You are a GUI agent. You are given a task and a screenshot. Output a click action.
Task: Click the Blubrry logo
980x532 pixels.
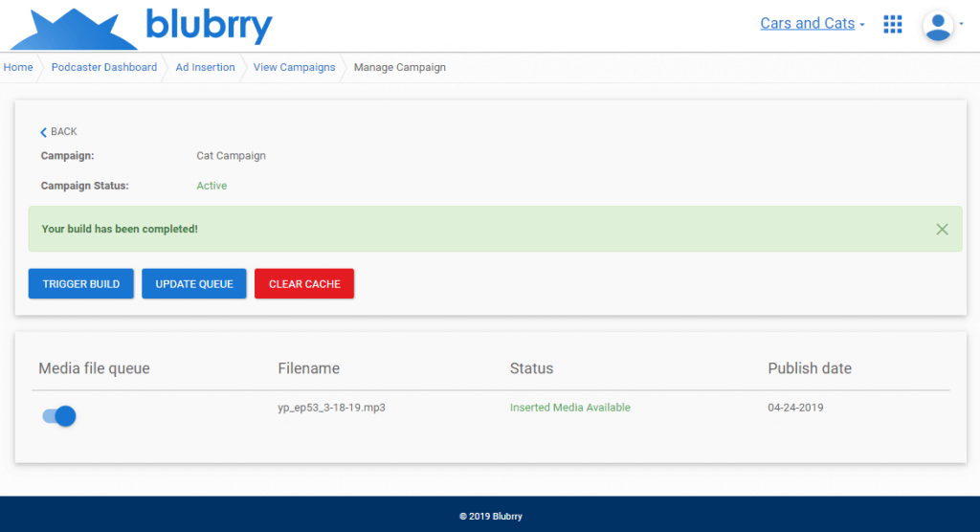click(142, 28)
